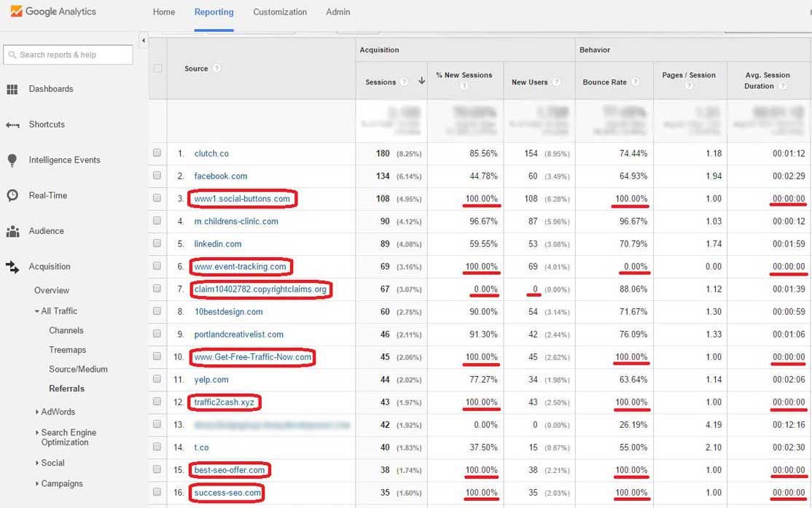Expand the Campaigns section
Image resolution: width=812 pixels, height=508 pixels.
36,484
